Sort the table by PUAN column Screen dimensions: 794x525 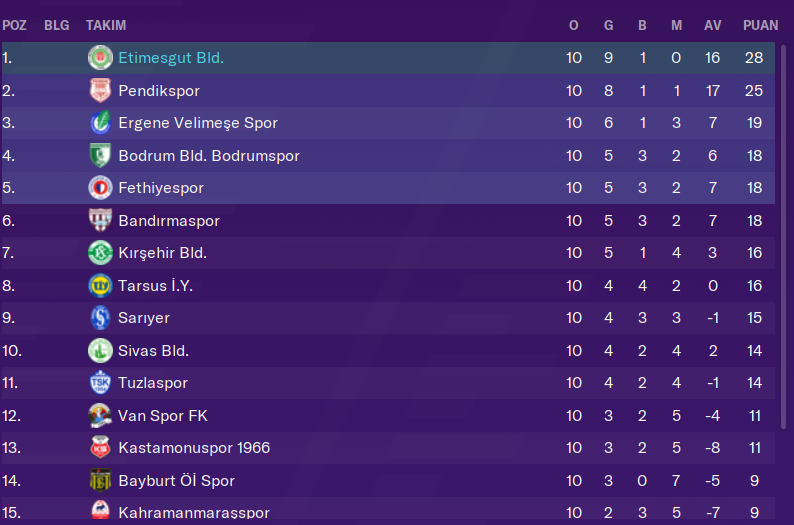[760, 25]
